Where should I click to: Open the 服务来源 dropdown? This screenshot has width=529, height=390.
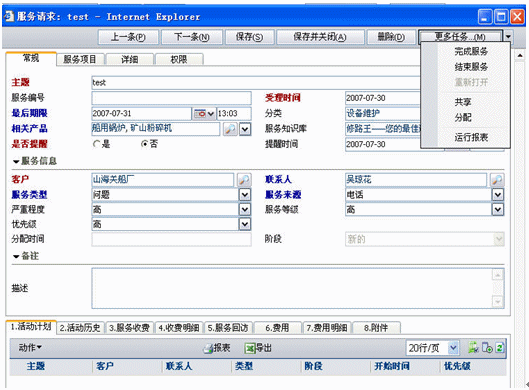coord(498,195)
